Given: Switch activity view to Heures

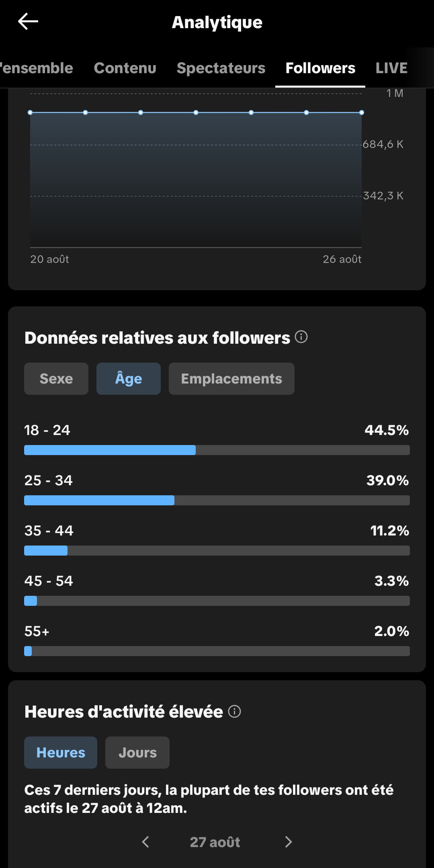Looking at the screenshot, I should pyautogui.click(x=61, y=753).
